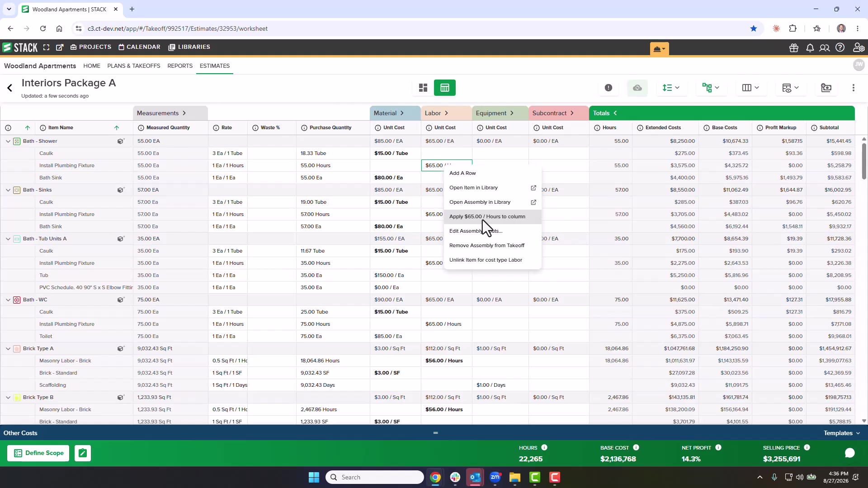Show info for Hours total
The height and width of the screenshot is (488, 868).
click(544, 447)
